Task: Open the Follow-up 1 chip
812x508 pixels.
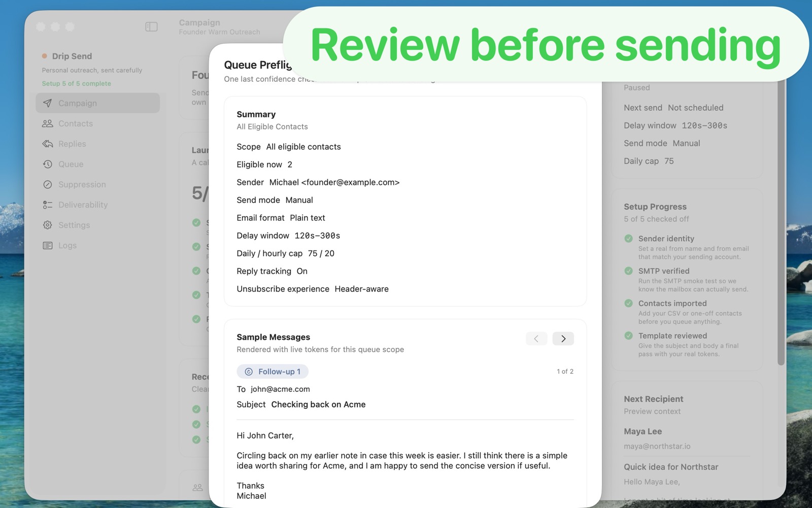Action: pos(273,371)
